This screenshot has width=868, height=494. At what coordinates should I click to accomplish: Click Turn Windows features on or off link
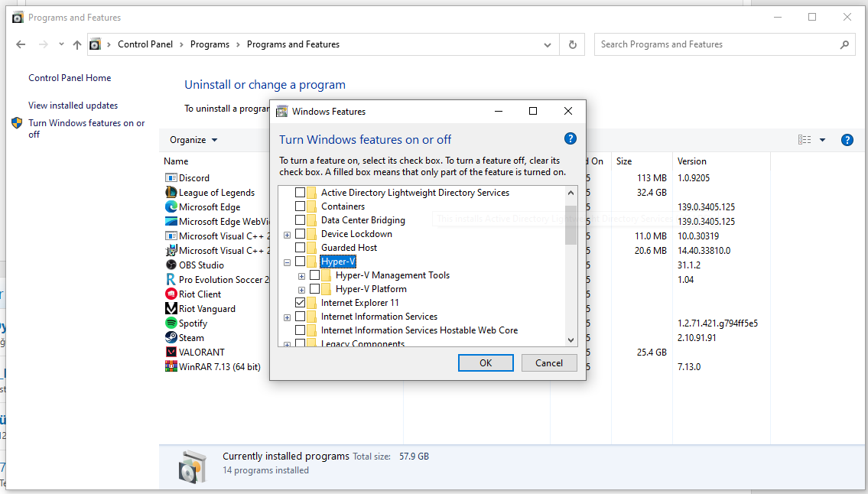(x=86, y=128)
